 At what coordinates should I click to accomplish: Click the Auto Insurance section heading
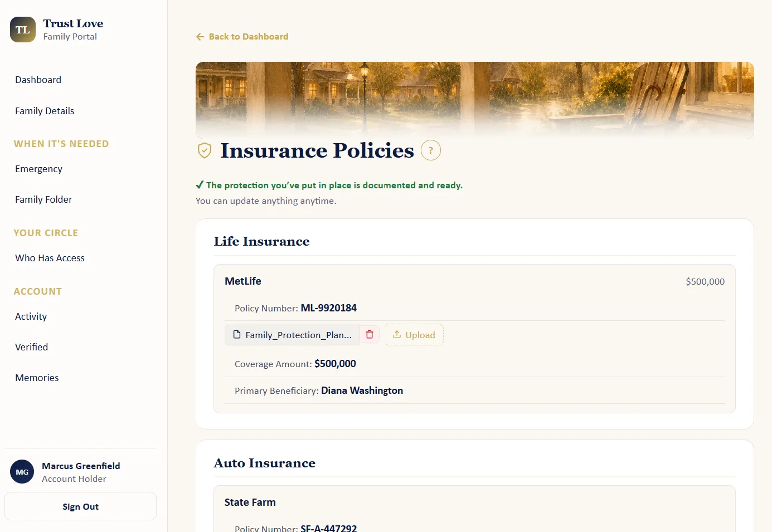point(264,463)
